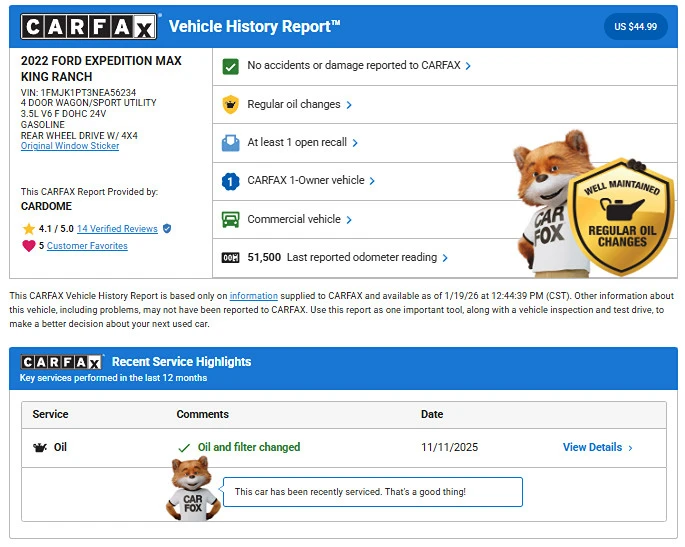685x547 pixels.
Task: Click the US $44.99 price button
Action: point(636,27)
